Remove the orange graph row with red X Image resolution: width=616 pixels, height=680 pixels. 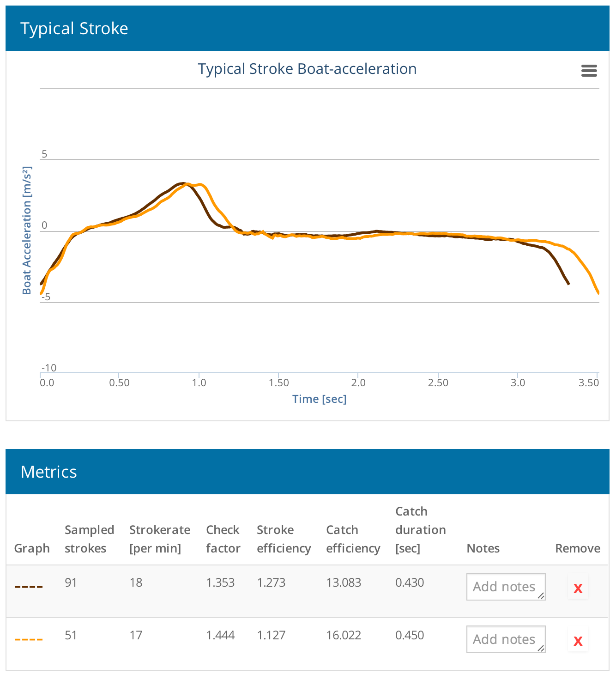[578, 641]
